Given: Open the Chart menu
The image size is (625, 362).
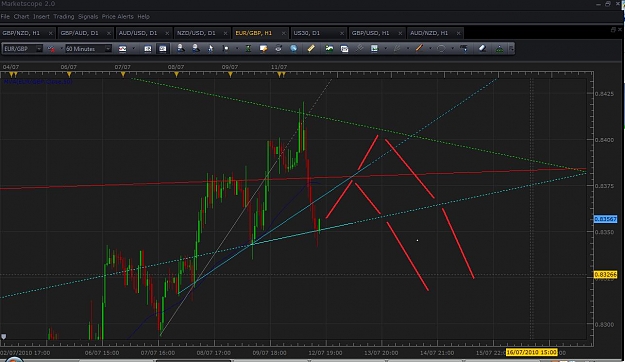Looking at the screenshot, I should [21, 16].
